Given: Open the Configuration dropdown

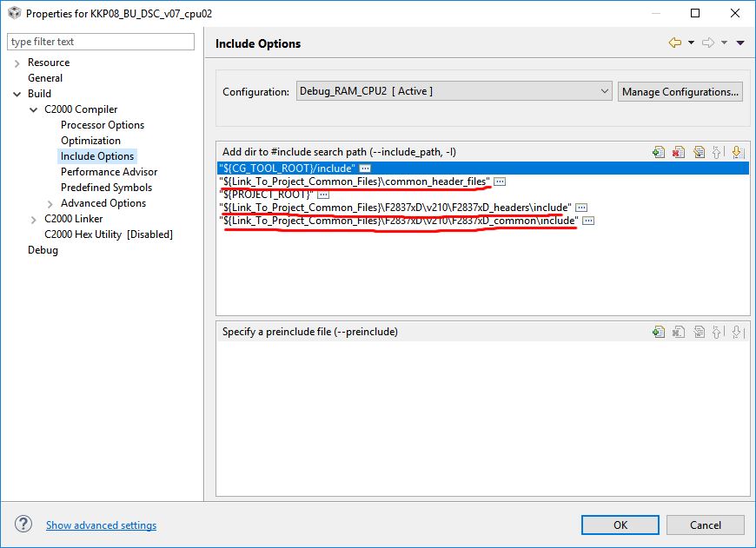Looking at the screenshot, I should pyautogui.click(x=454, y=91).
